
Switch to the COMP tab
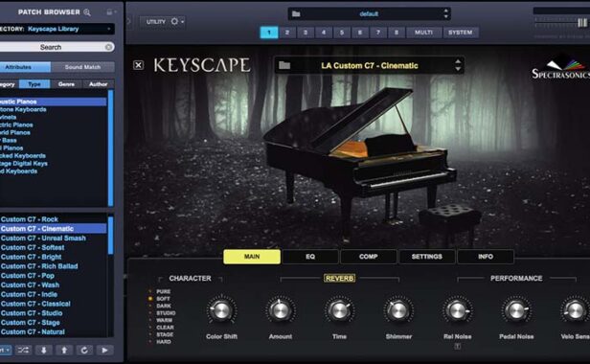tap(369, 257)
